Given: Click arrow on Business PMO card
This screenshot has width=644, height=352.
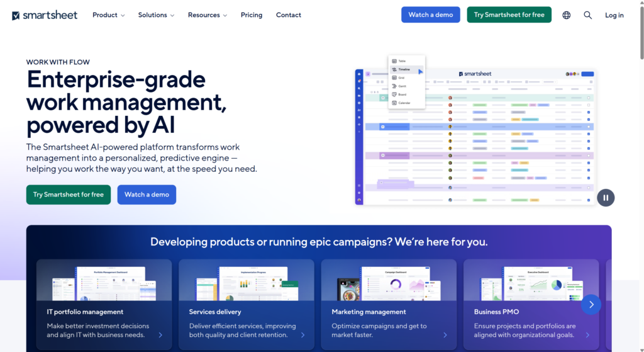Looking at the screenshot, I should (587, 335).
